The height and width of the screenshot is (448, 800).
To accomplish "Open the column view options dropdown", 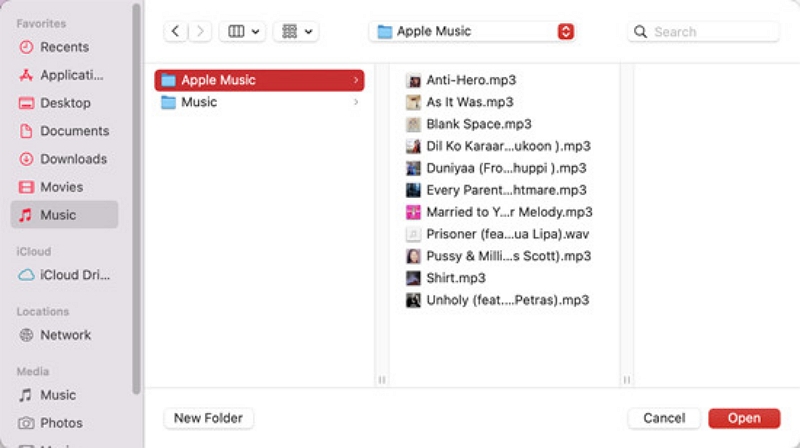I will (242, 32).
